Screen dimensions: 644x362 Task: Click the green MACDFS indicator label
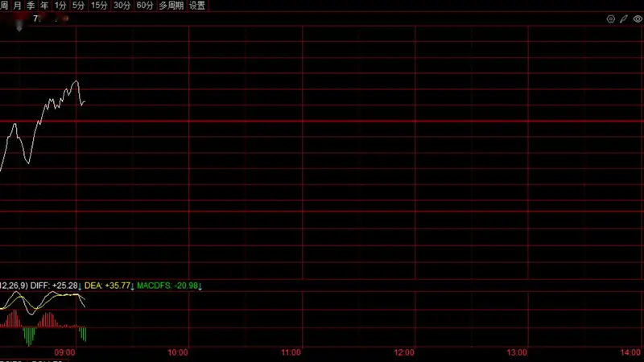coord(169,286)
